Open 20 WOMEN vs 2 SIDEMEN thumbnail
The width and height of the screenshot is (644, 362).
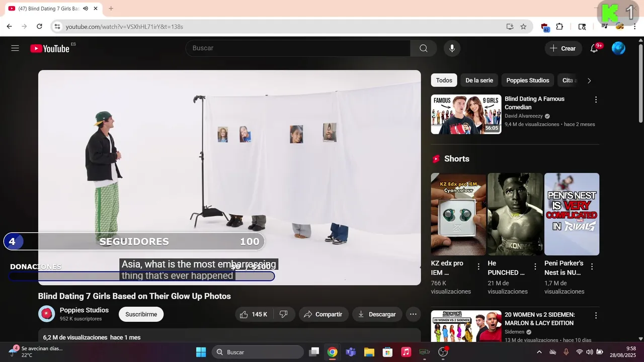tap(466, 326)
